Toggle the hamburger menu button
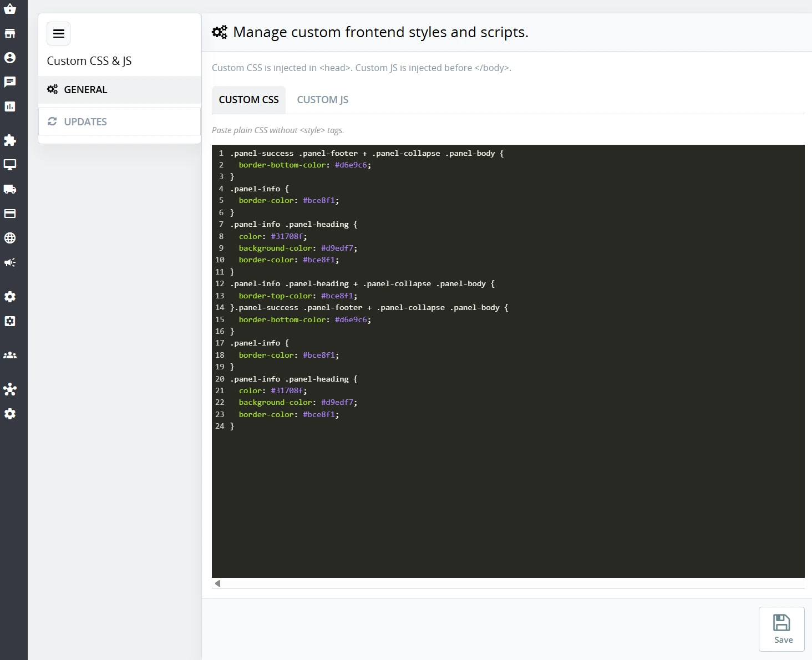The height and width of the screenshot is (660, 812). point(59,34)
